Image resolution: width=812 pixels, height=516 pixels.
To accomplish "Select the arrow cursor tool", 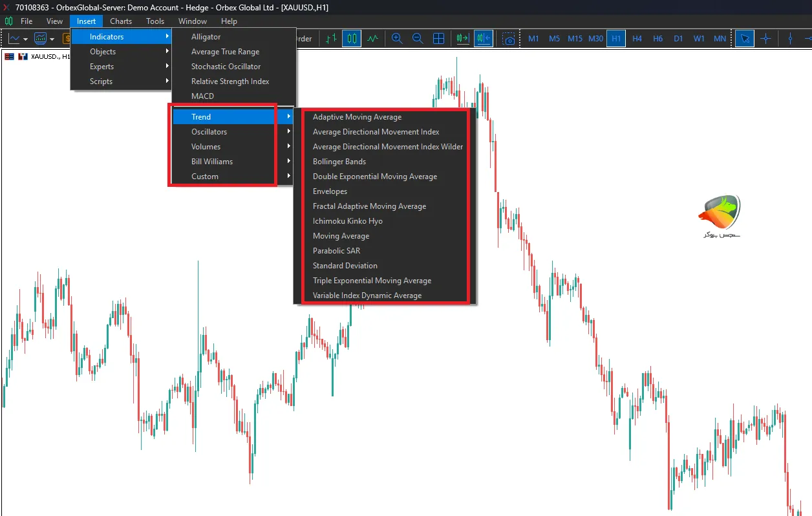I will point(745,39).
